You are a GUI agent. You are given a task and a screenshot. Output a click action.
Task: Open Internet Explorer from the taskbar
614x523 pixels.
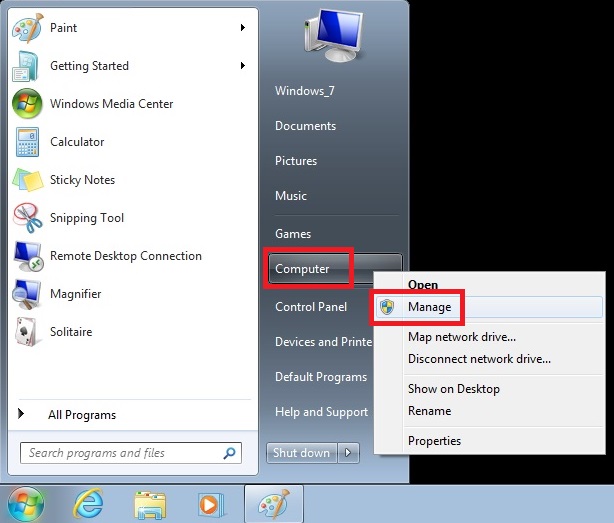tap(88, 504)
